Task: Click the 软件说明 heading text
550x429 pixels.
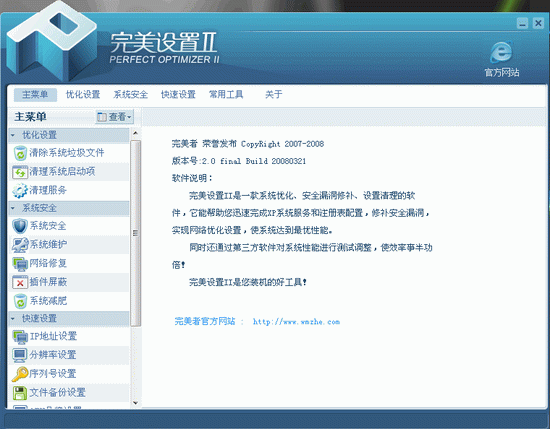Action: [192, 178]
